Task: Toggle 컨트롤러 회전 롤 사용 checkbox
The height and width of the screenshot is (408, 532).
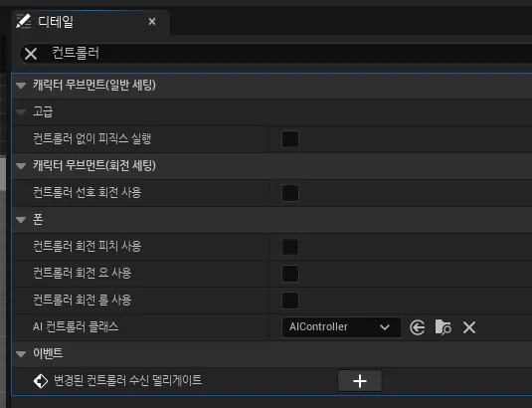Action: (x=290, y=301)
